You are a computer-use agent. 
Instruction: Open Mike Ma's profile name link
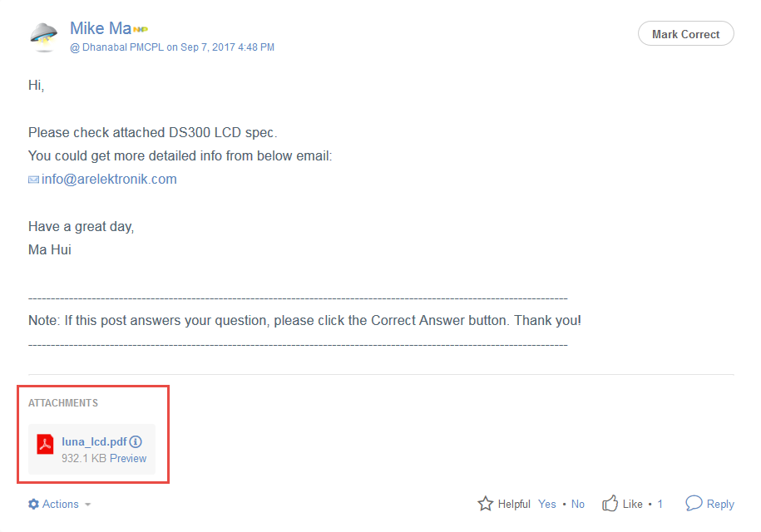101,28
